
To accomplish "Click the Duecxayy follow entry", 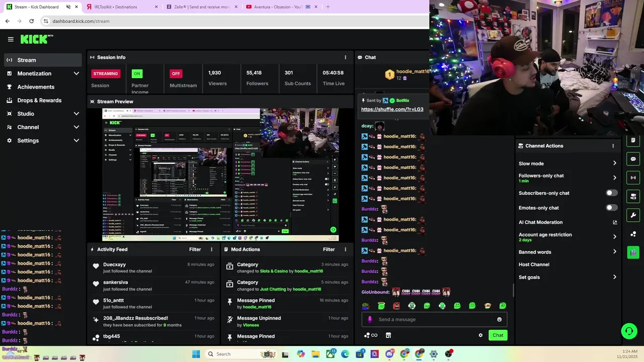I will (x=153, y=268).
